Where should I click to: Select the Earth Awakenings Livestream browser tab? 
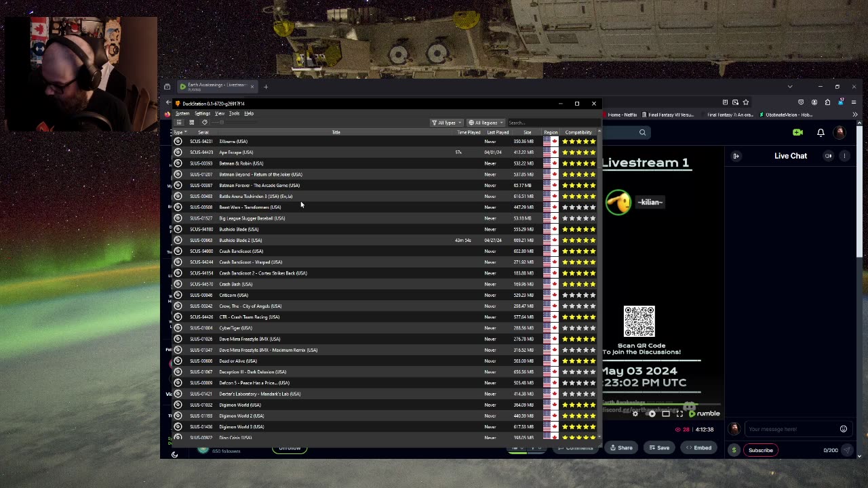(216, 86)
